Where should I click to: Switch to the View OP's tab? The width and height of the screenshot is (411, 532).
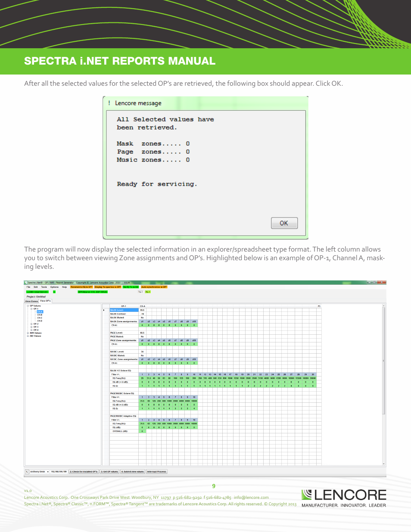pos(45,301)
